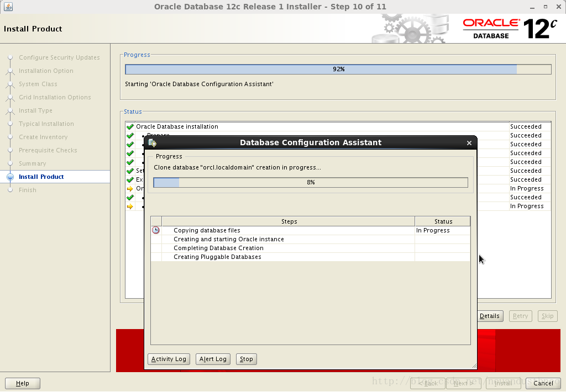Click the 8% clone database progress bar
Screen dimensions: 566x392
311,183
